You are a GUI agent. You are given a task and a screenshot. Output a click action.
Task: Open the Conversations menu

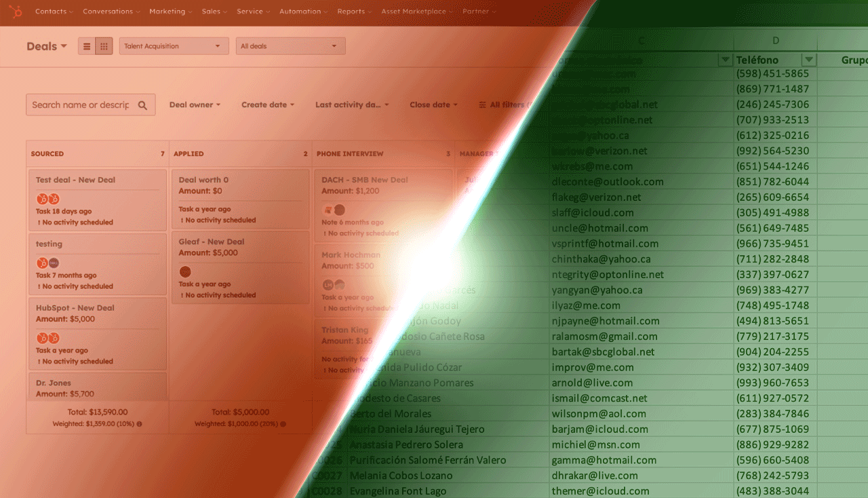[111, 12]
